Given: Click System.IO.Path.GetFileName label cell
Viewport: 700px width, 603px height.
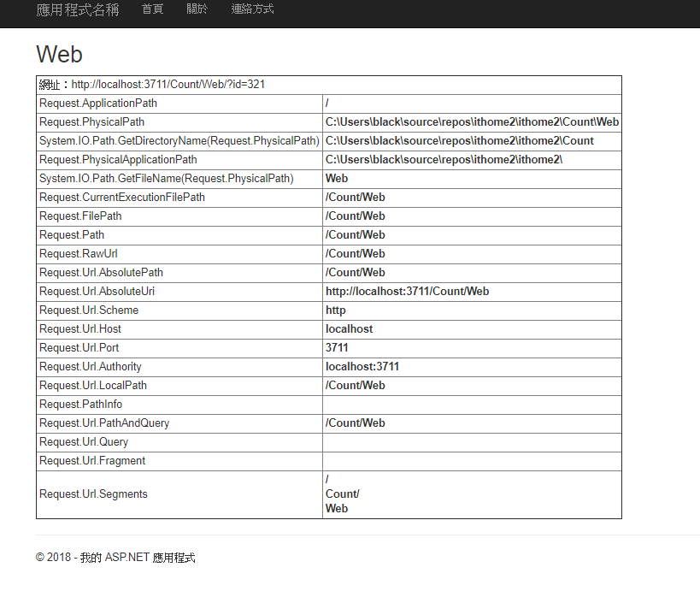Looking at the screenshot, I should 167,178.
